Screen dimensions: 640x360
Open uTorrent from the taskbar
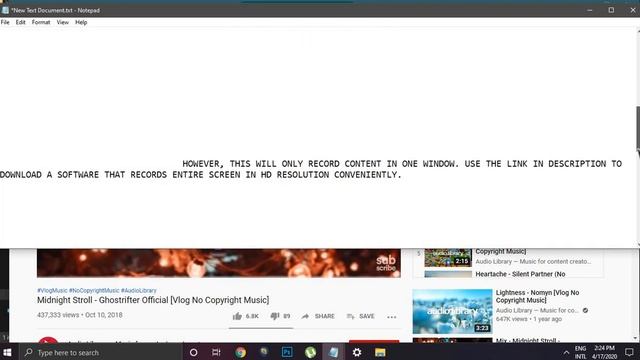(x=310, y=352)
